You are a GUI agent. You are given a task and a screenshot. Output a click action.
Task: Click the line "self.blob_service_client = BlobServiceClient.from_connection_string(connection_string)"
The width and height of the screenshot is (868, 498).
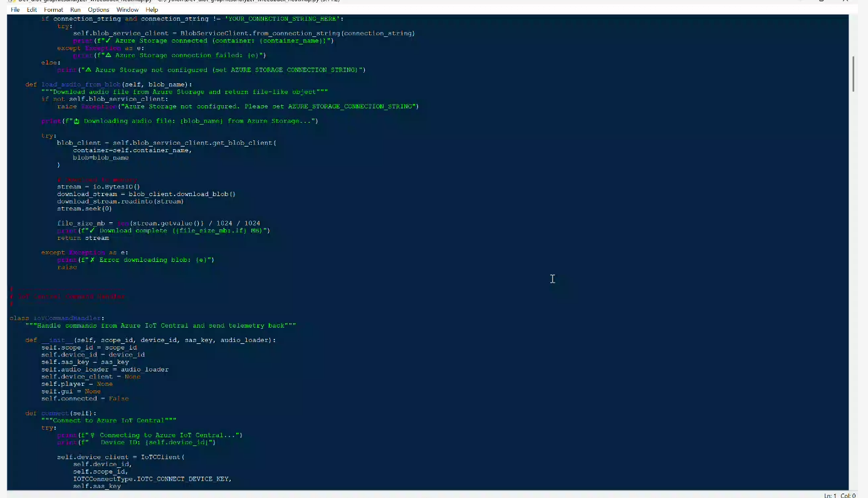pyautogui.click(x=244, y=33)
